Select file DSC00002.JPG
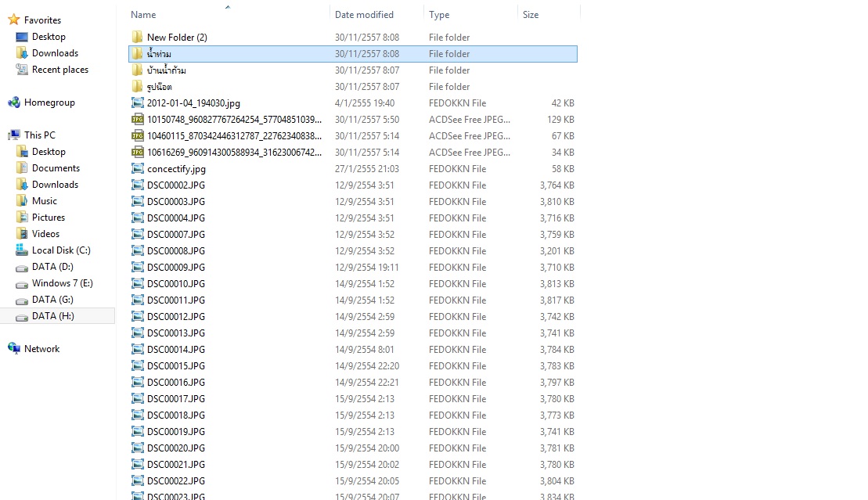Screen dimensions: 868x500 [x=353, y=185]
